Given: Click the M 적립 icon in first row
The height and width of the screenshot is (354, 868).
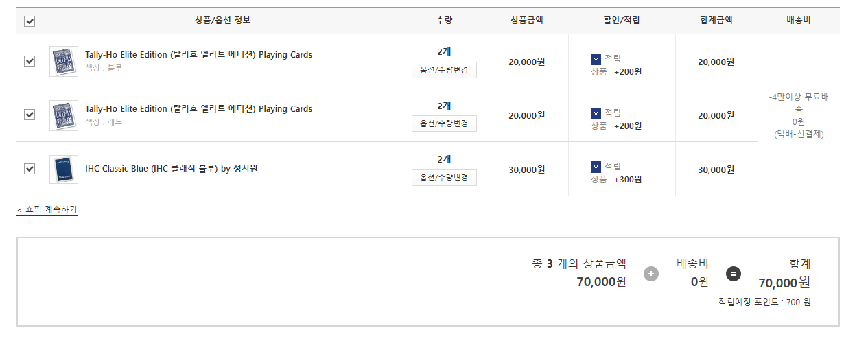Looking at the screenshot, I should click(x=596, y=59).
